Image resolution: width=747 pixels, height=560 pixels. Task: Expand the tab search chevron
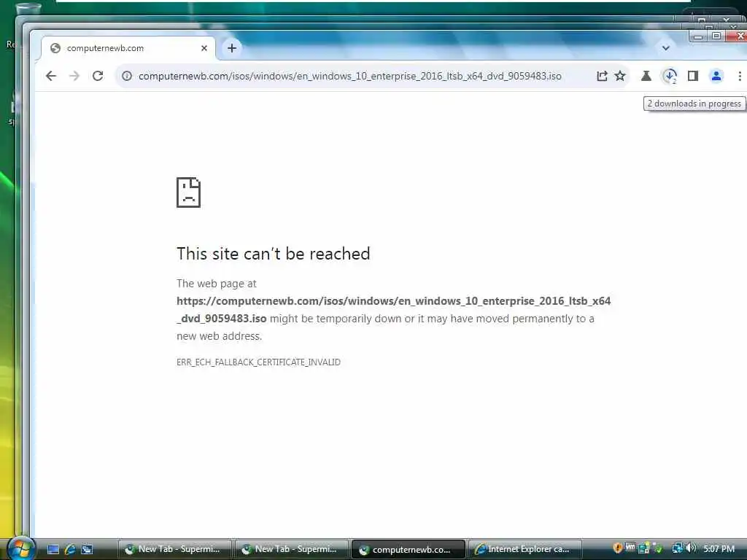(x=665, y=48)
